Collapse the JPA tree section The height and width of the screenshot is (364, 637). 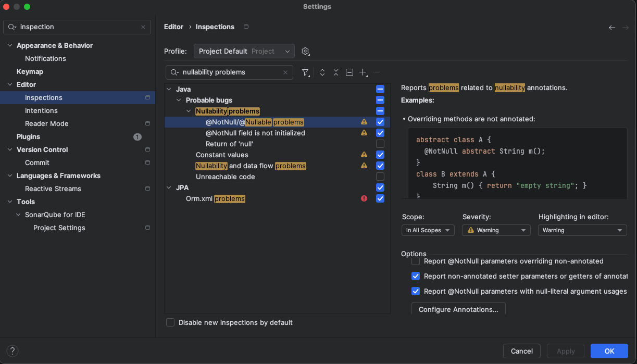point(168,187)
